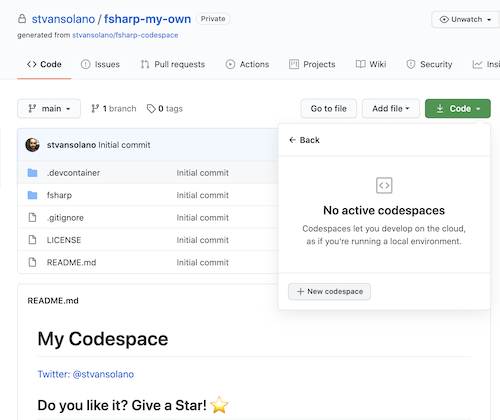
Task: Open the Twitter: @stvansolano link
Action: pos(86,374)
